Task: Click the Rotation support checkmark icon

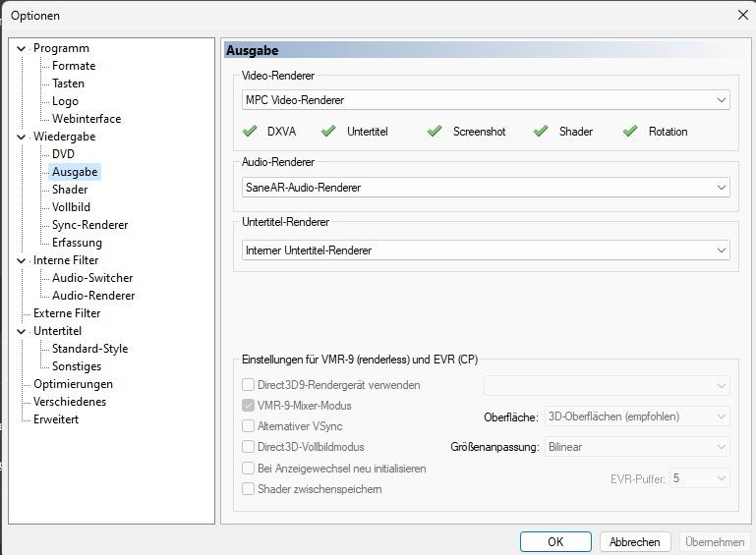Action: point(630,131)
